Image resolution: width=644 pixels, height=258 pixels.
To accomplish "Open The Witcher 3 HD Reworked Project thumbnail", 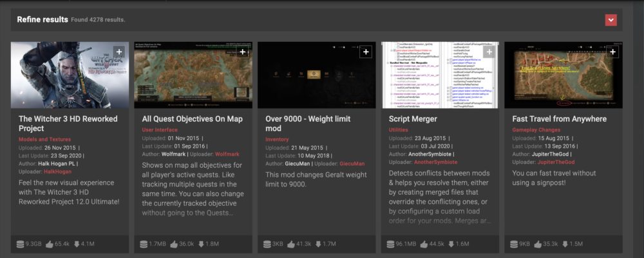I will click(70, 75).
